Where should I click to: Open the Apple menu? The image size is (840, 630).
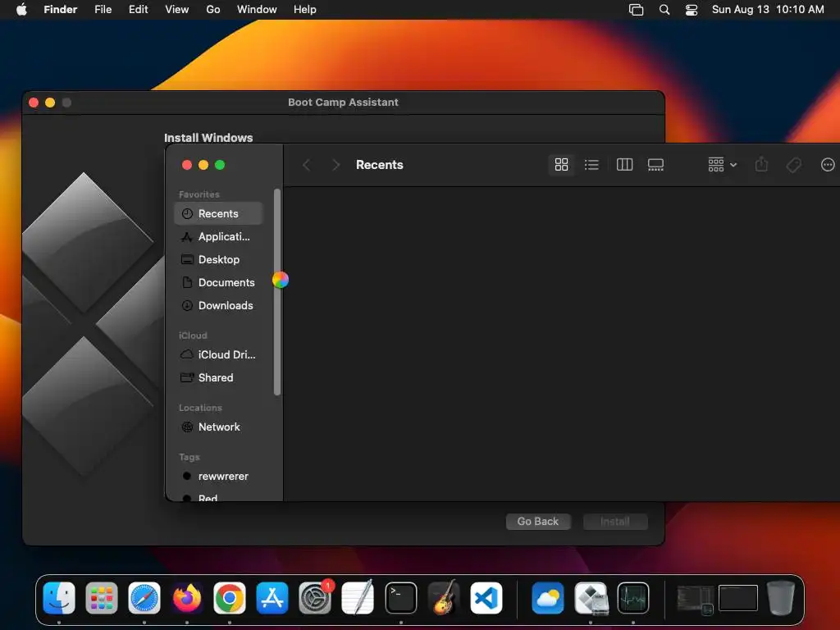point(21,9)
